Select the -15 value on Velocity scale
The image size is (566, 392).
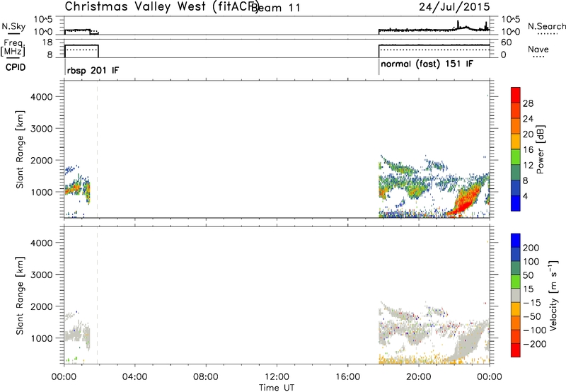pyautogui.click(x=532, y=303)
